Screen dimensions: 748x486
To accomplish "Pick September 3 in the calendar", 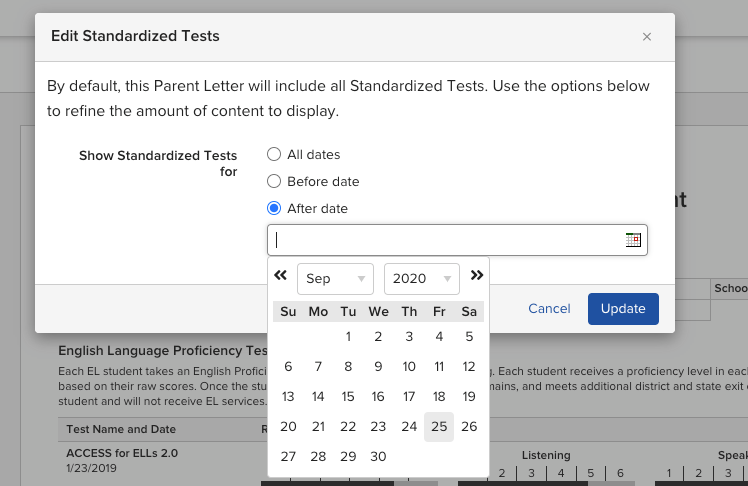I will (x=409, y=337).
